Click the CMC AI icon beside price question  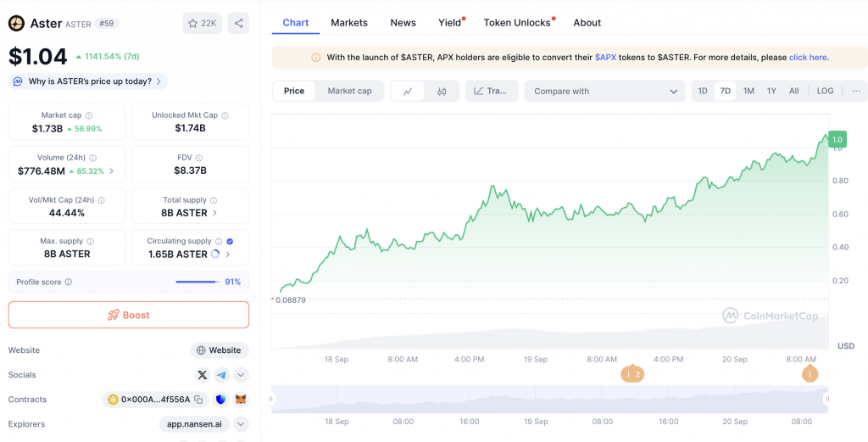[x=19, y=81]
